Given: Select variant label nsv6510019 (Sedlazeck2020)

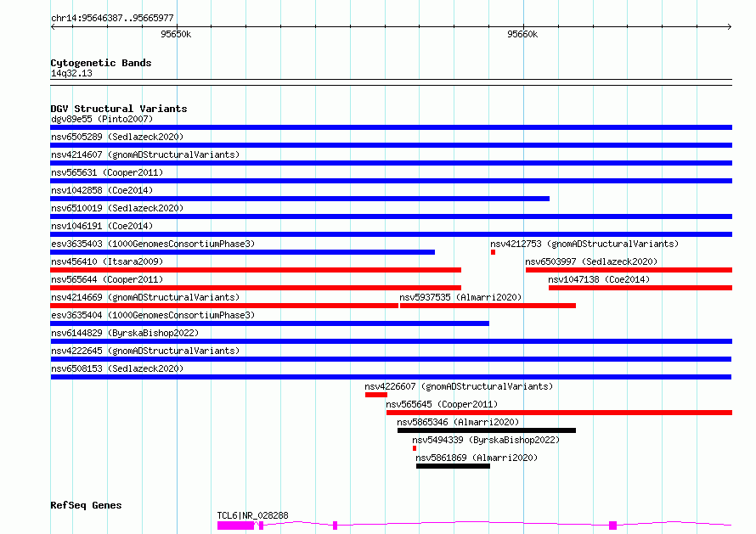Looking at the screenshot, I should pos(117,208).
